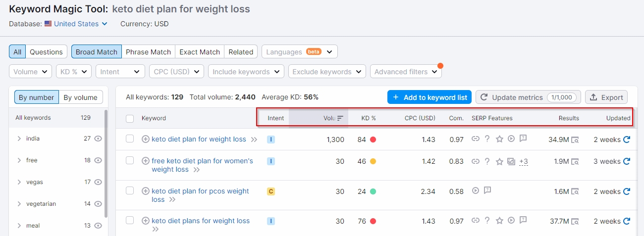Image resolution: width=644 pixels, height=236 pixels.
Task: Toggle eye icon for india group
Action: (98, 139)
